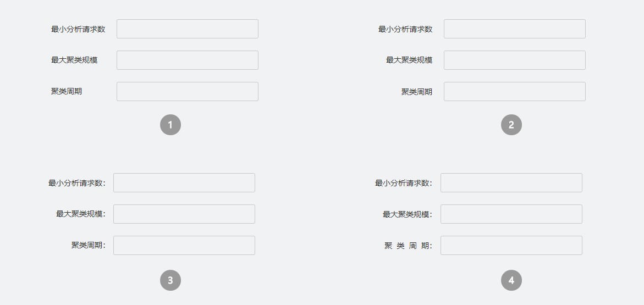The width and height of the screenshot is (644, 305).
Task: Focus 聚类周期 input in form 4
Action: click(x=511, y=246)
